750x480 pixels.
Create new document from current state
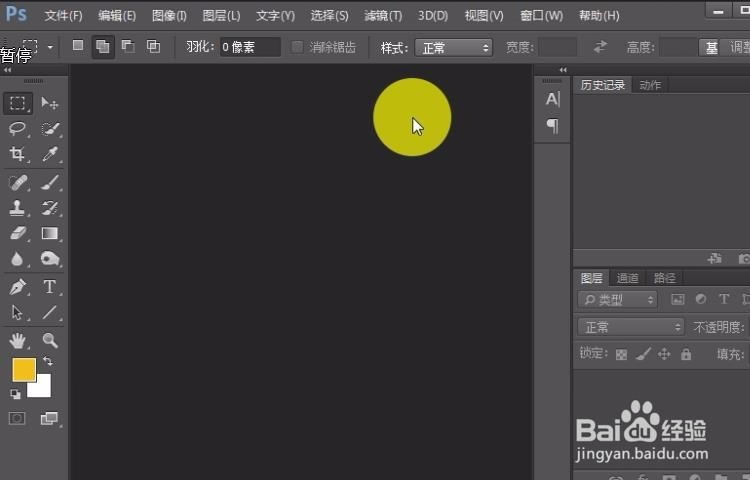click(715, 259)
